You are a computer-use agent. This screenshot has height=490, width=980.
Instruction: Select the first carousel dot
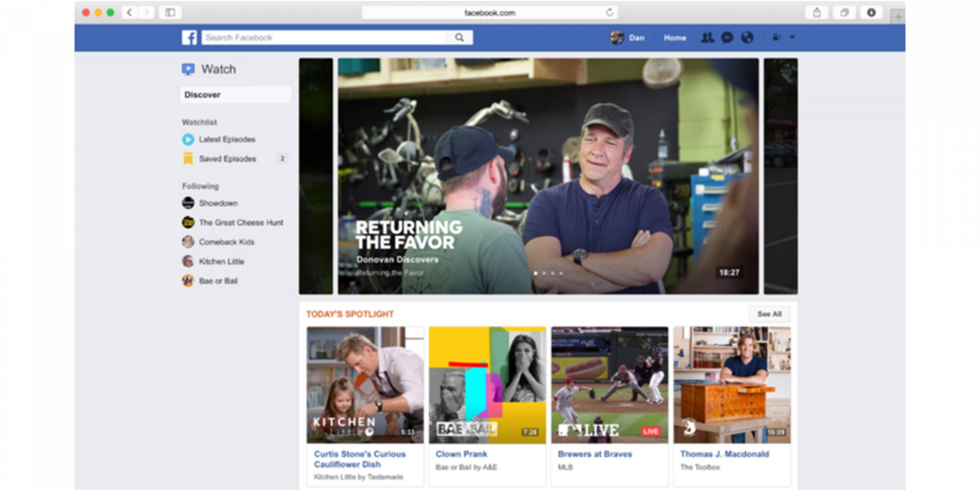click(535, 273)
